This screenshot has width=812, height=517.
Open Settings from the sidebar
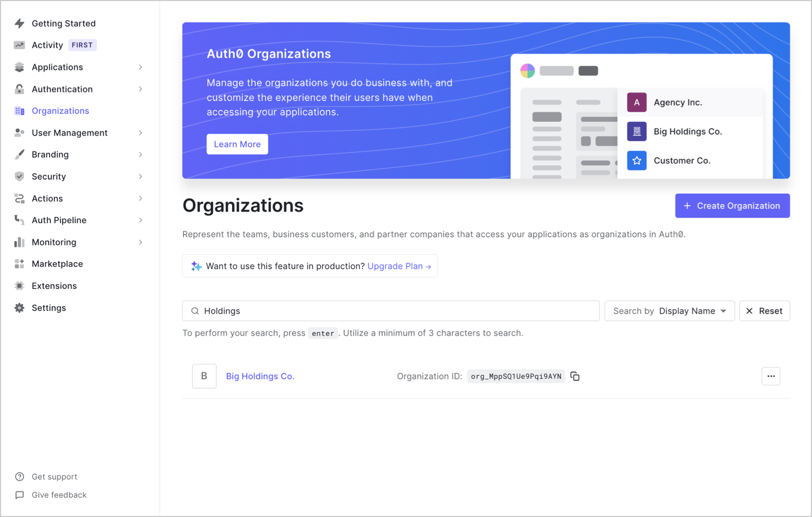49,308
